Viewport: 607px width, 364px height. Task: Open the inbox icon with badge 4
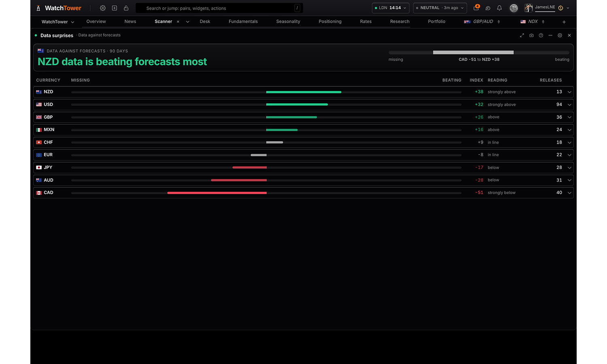(x=476, y=8)
